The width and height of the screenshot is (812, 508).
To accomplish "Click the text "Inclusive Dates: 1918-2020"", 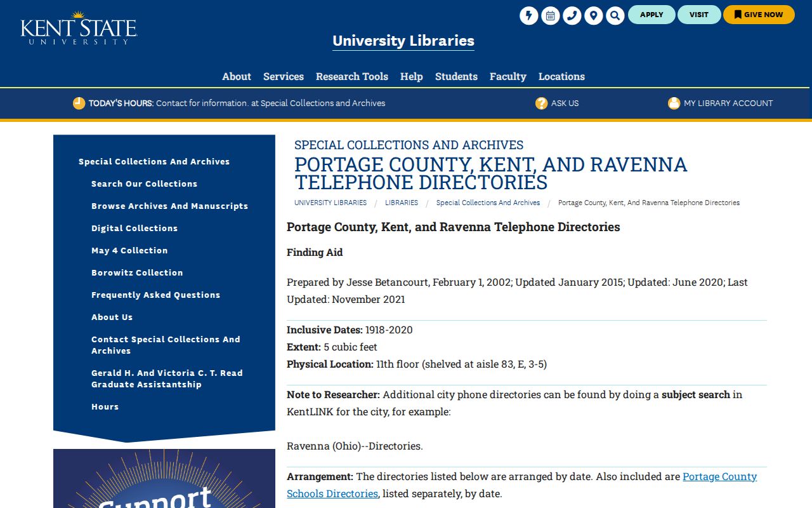I will [350, 330].
